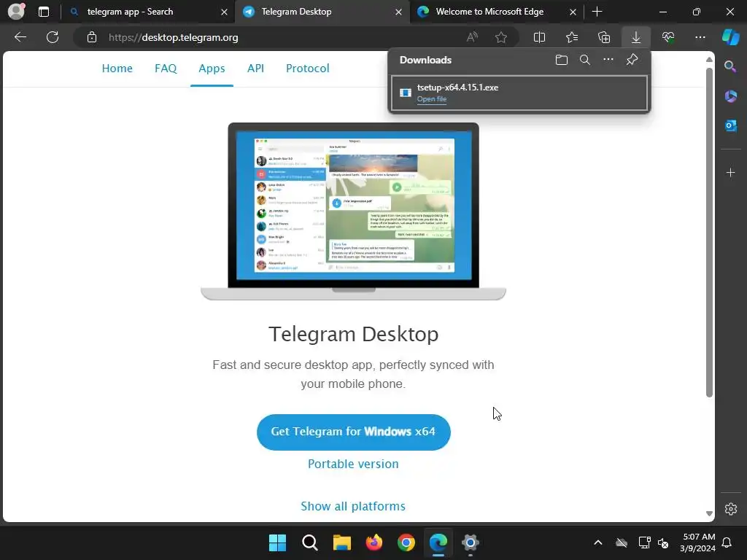Screen dimensions: 747x560
Task: Click Get Telegram for Windows x64 button
Action: 354,432
